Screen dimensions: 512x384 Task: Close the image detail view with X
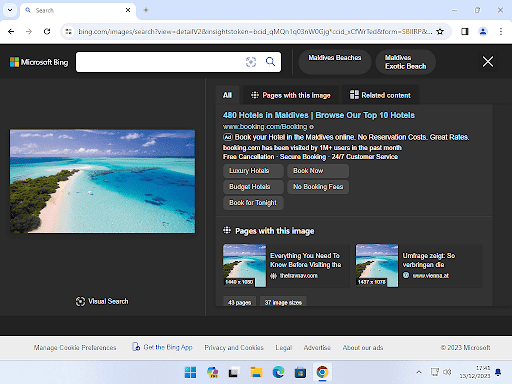pyautogui.click(x=488, y=62)
